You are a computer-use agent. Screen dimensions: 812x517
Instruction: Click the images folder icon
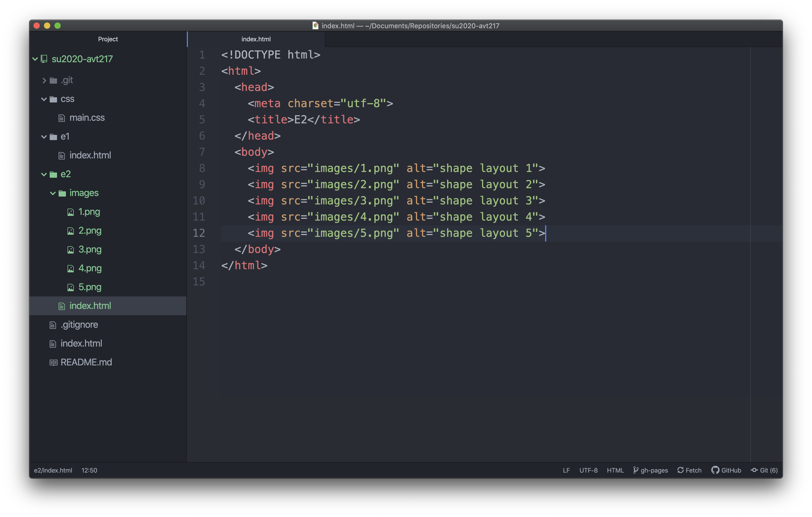coord(62,193)
